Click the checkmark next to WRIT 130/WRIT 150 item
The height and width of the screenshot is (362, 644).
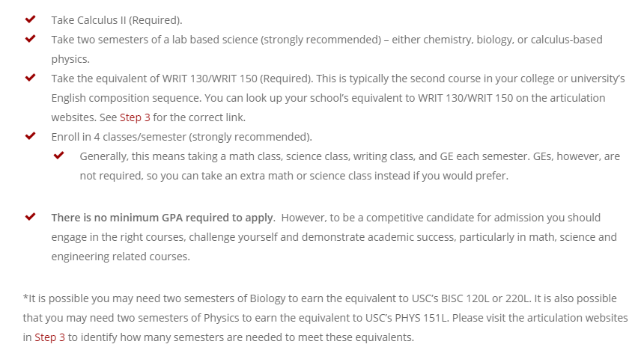click(x=30, y=78)
